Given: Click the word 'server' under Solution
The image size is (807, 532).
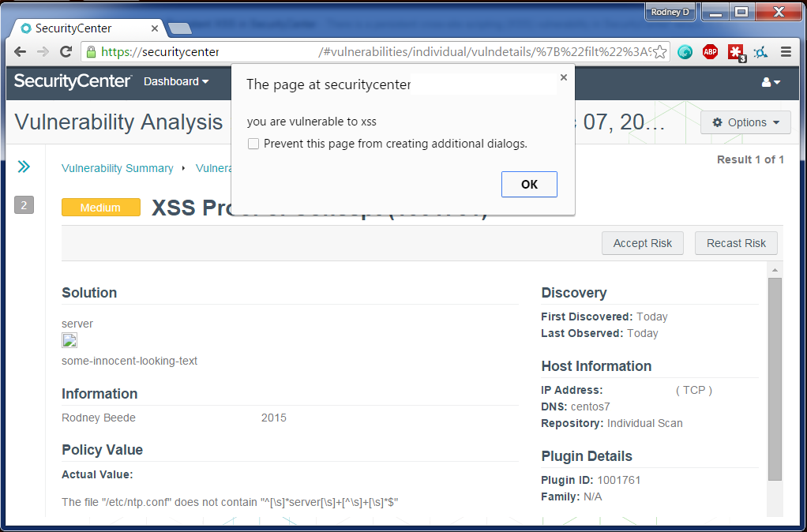Looking at the screenshot, I should pos(77,324).
